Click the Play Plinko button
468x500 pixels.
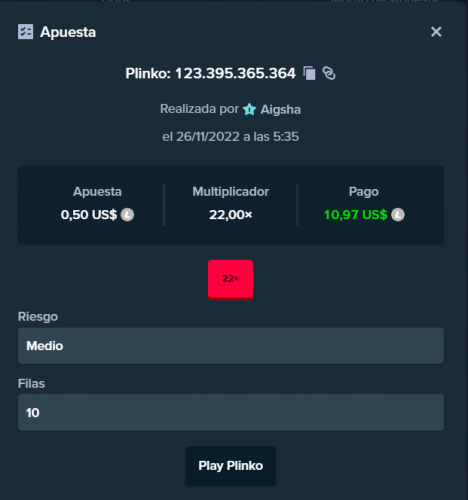point(230,466)
